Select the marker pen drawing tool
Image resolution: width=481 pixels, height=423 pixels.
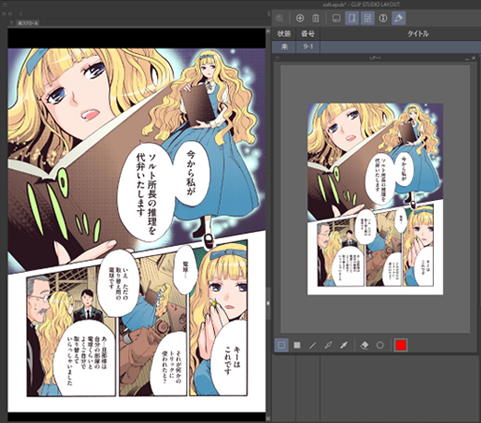pos(344,345)
